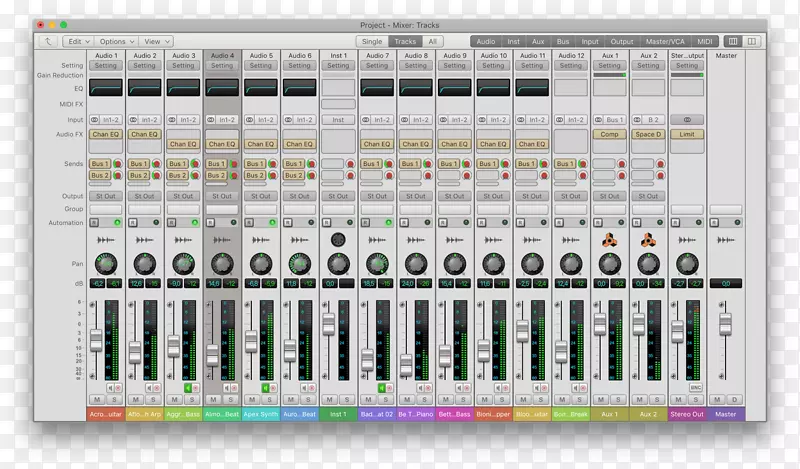Switch to the narrow channel strip view icon

(733, 41)
